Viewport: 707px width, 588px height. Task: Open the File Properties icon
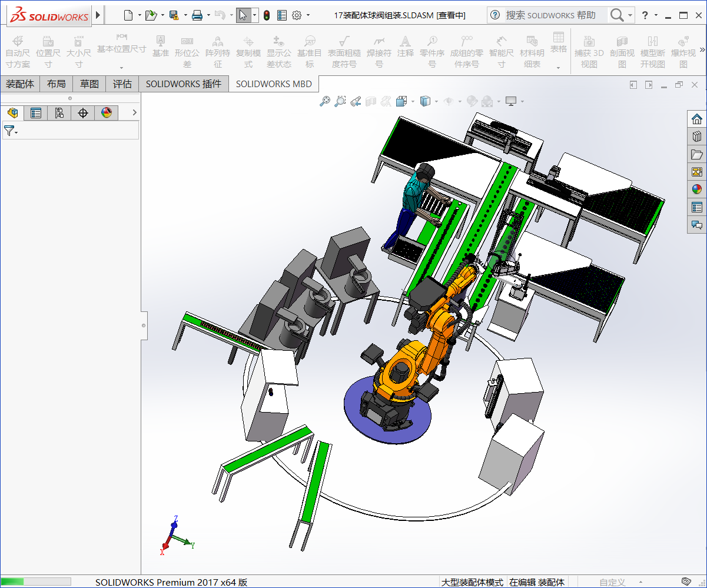pos(282,15)
